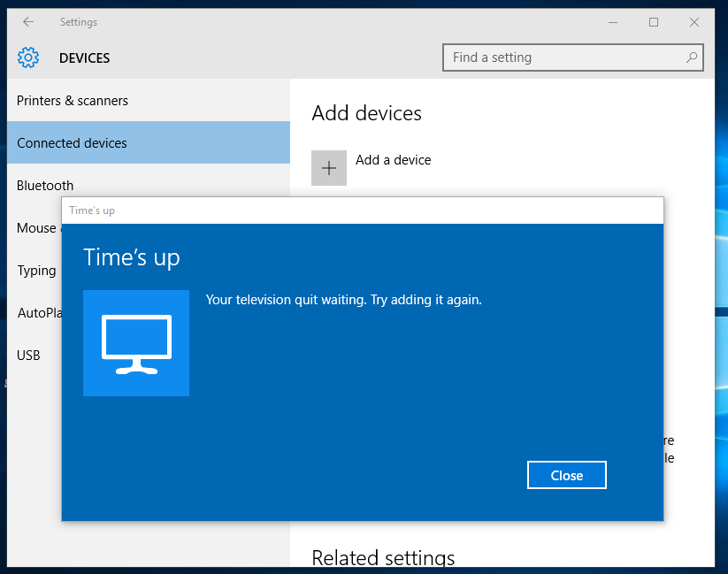728x574 pixels.
Task: Close the Settings window
Action: click(694, 22)
